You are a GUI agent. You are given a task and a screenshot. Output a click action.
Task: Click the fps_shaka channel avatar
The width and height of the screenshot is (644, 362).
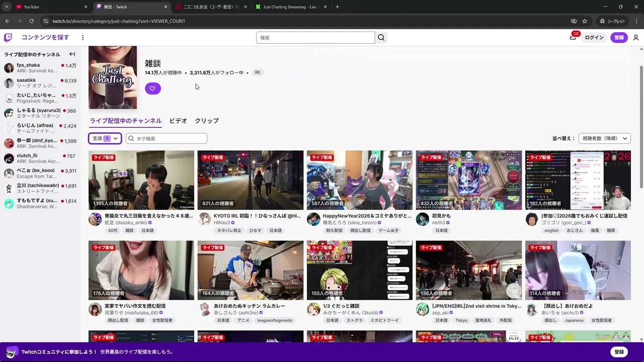point(9,68)
